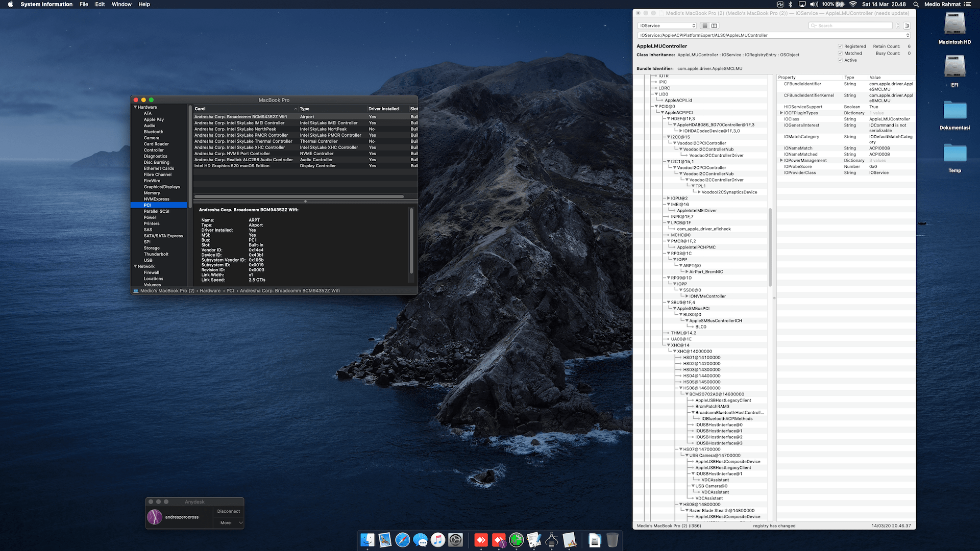This screenshot has height=551, width=980.
Task: Open iTunes from the Dock
Action: click(x=438, y=540)
